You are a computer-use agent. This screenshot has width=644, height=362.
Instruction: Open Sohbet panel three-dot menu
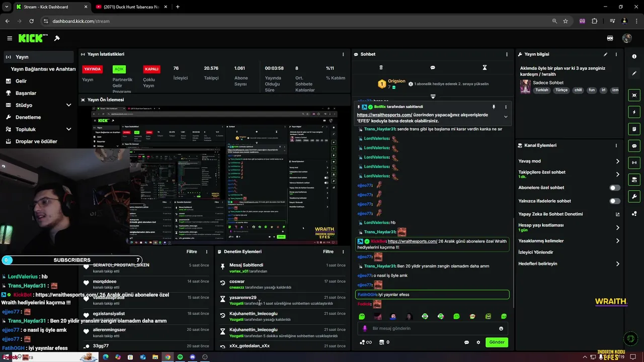pyautogui.click(x=507, y=54)
